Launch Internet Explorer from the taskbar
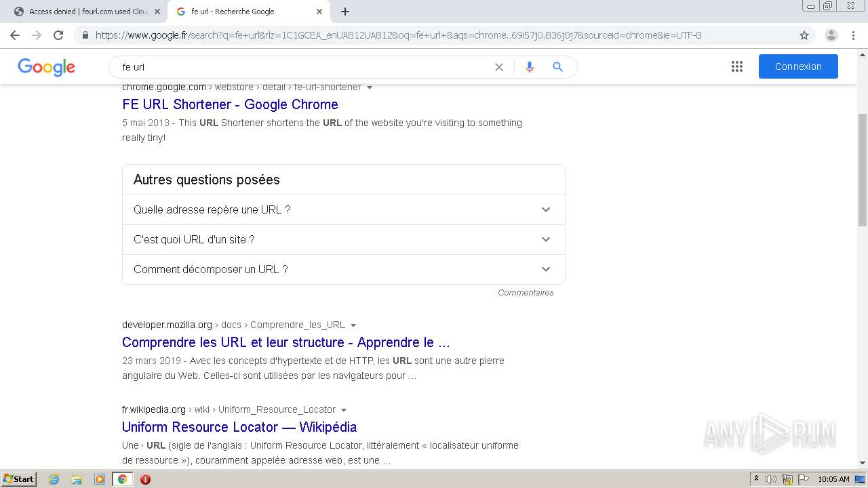The image size is (868, 488). coord(54,479)
